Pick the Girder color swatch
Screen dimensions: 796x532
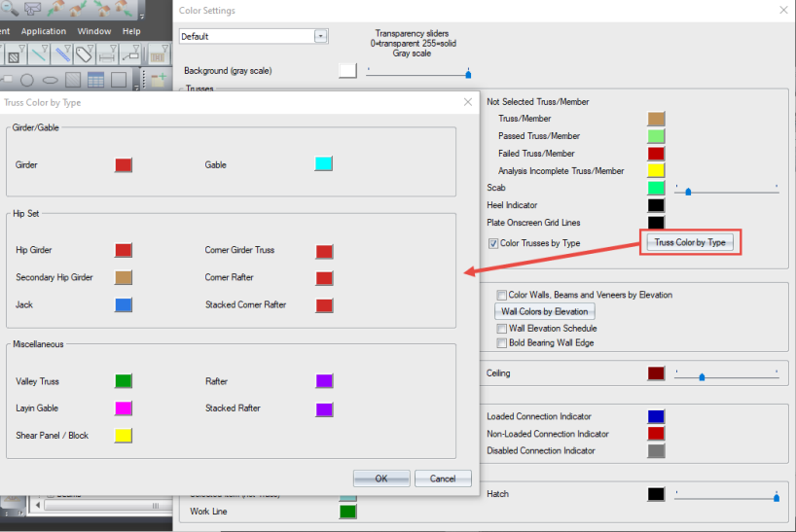[x=124, y=164]
